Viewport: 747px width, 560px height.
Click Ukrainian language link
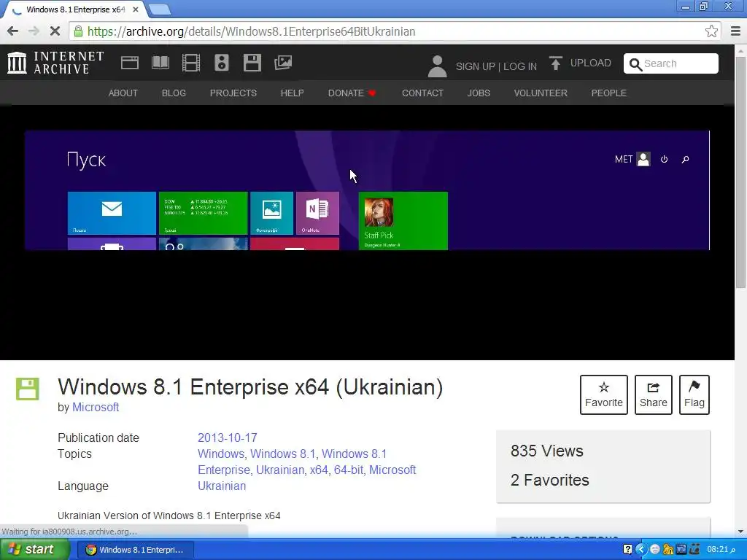point(222,486)
